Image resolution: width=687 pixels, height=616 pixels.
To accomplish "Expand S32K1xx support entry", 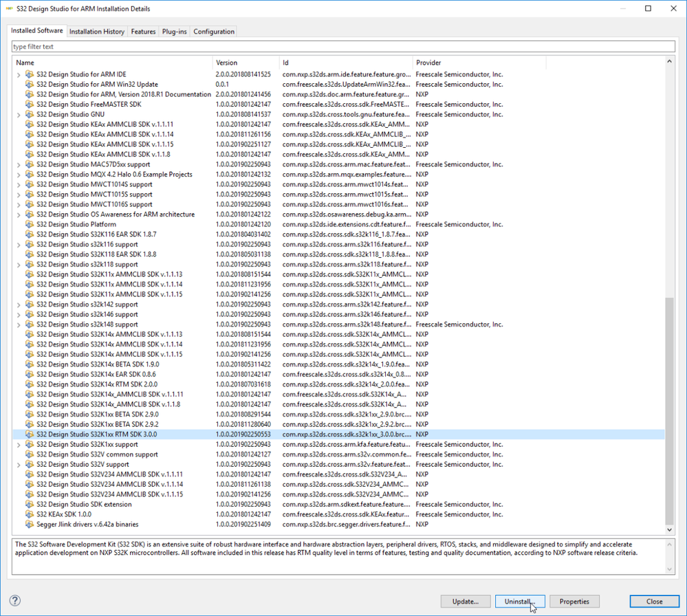I will [x=19, y=445].
